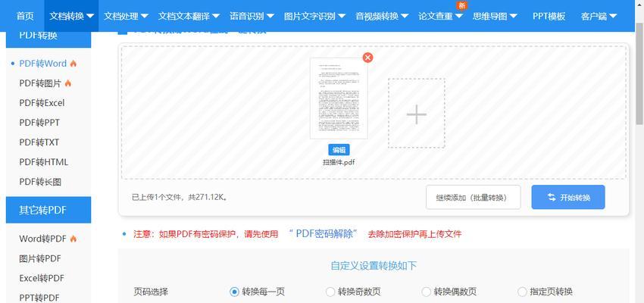644x303 pixels.
Task: Remove the uploaded 扫描件.pdf with red X
Action: tap(367, 58)
